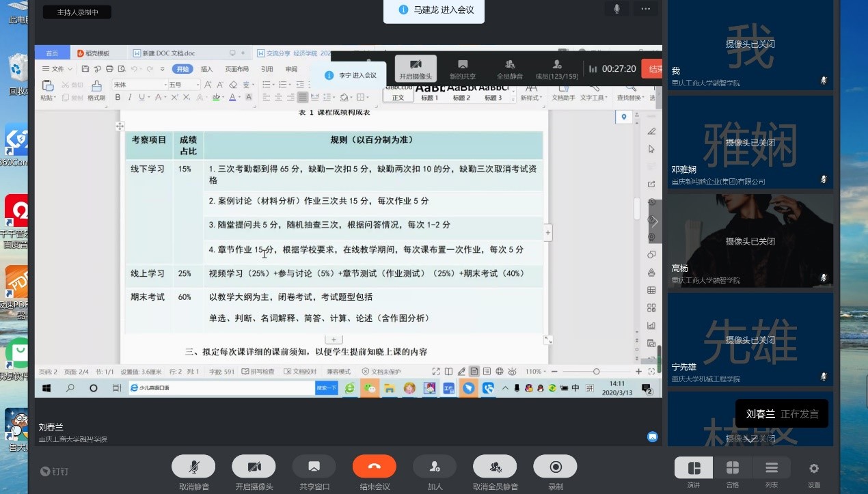Open meeting 设置 gear icon
868x494 pixels.
tap(813, 469)
